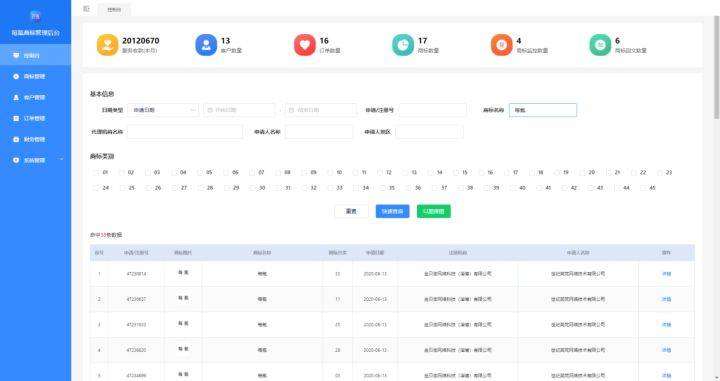Image resolution: width=720 pixels, height=381 pixels.
Task: Check trademark class 09 checkbox
Action: [x=304, y=173]
